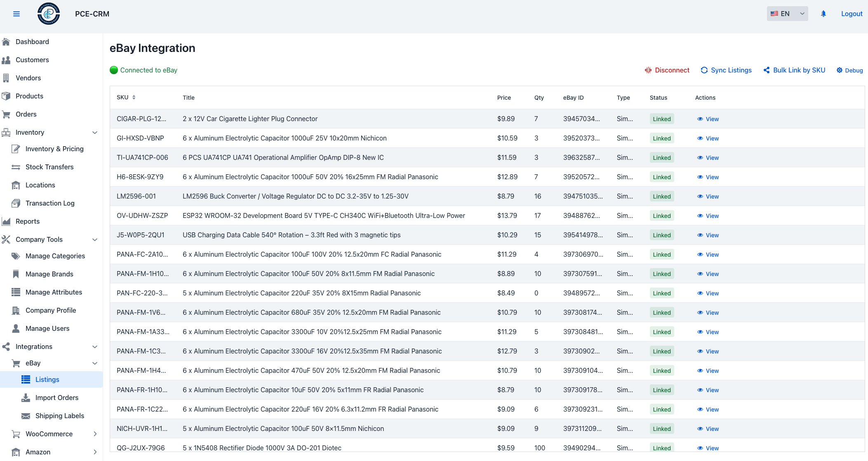Click eye View for LM2596-001 row
Viewport: 868px width, 461px height.
tap(708, 197)
